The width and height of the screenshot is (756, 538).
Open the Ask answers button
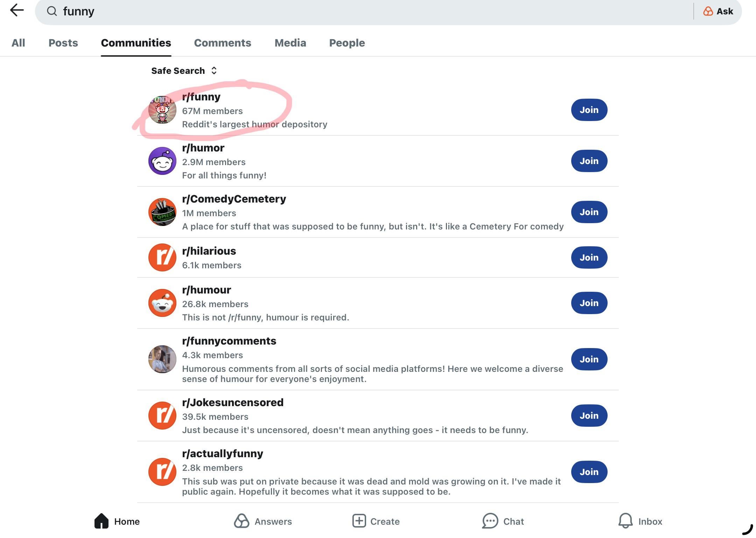pos(718,12)
